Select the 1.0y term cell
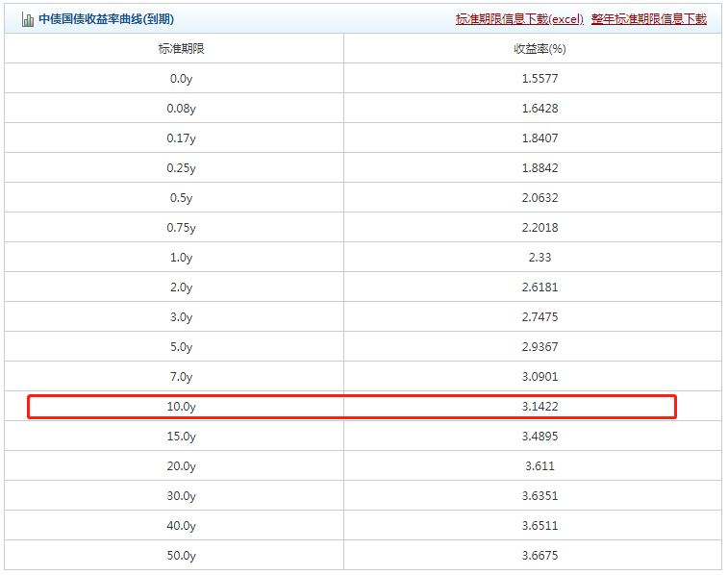The width and height of the screenshot is (728, 575). pos(181,258)
